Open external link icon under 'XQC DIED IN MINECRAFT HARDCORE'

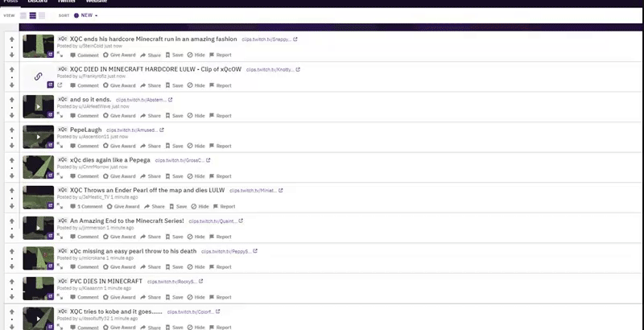pyautogui.click(x=60, y=85)
